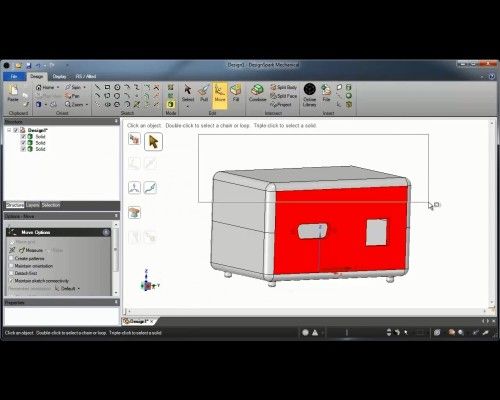Pick the Rectangle sketch tool
Screen dimensions: 500x400
coord(107,87)
